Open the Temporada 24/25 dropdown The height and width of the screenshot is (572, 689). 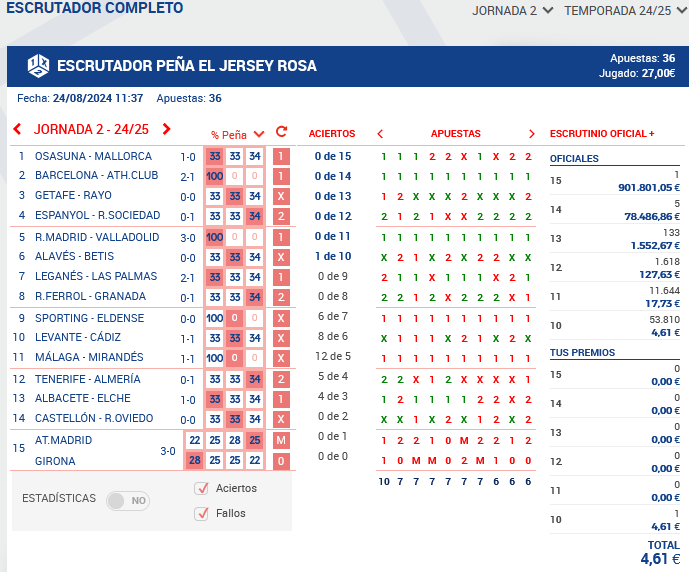click(x=626, y=11)
